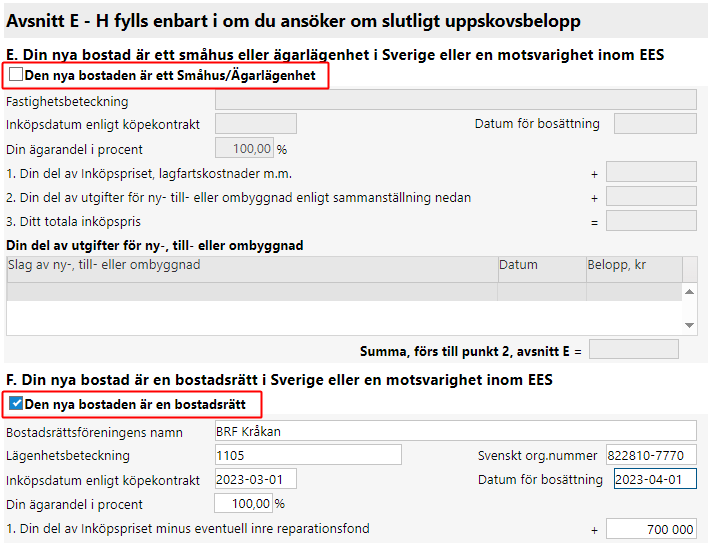Click heading 'F. Din nya bostad är en bostadsrätt'
This screenshot has height=546, width=710.
click(x=279, y=379)
